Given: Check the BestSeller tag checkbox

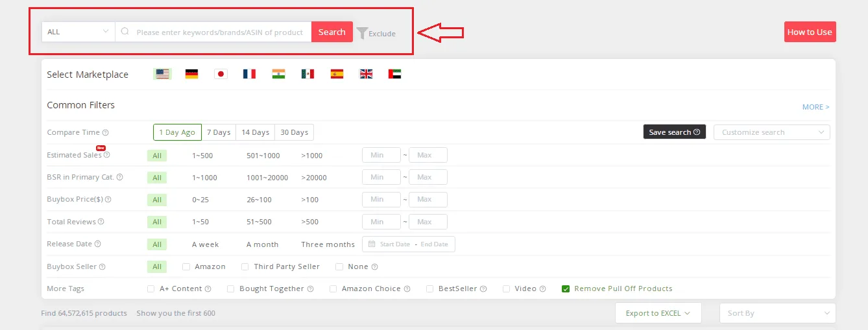Looking at the screenshot, I should click(x=429, y=289).
